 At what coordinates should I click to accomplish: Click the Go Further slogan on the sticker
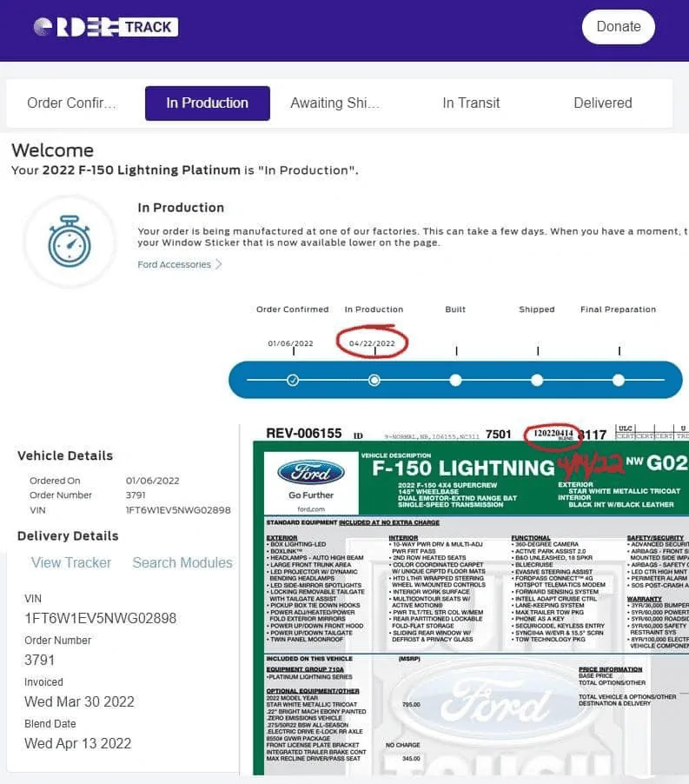pos(311,495)
